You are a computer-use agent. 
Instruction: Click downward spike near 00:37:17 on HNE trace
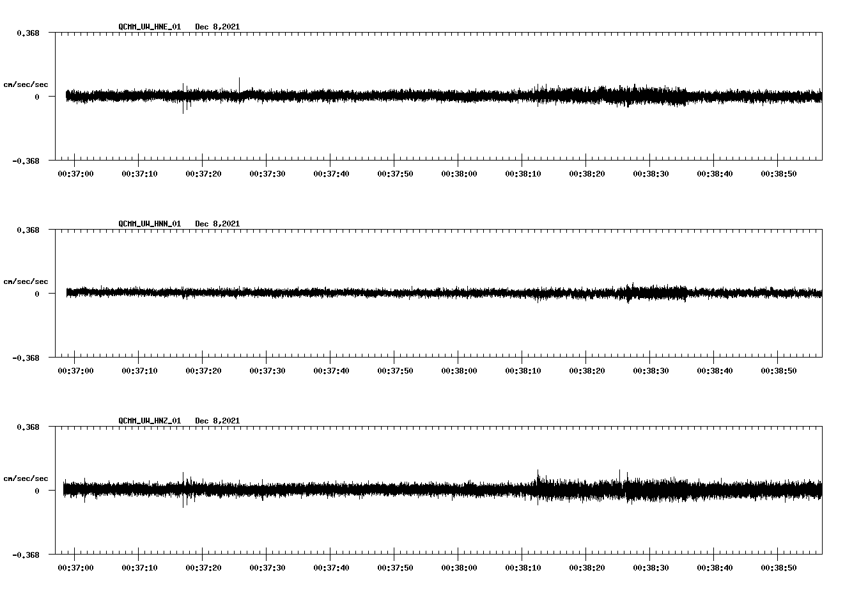(183, 109)
